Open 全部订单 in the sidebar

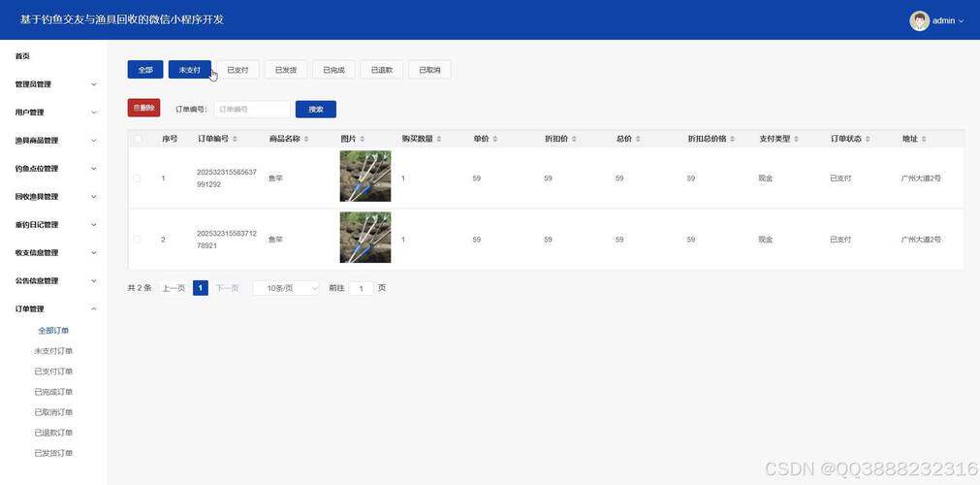click(53, 331)
